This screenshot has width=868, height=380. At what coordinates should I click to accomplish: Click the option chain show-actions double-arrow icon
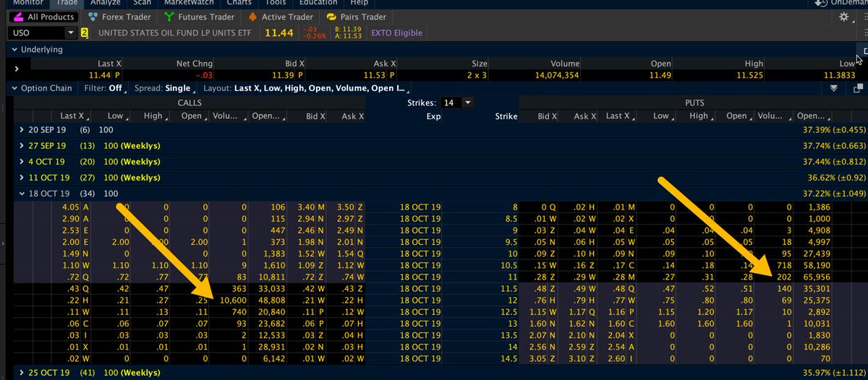(x=834, y=88)
